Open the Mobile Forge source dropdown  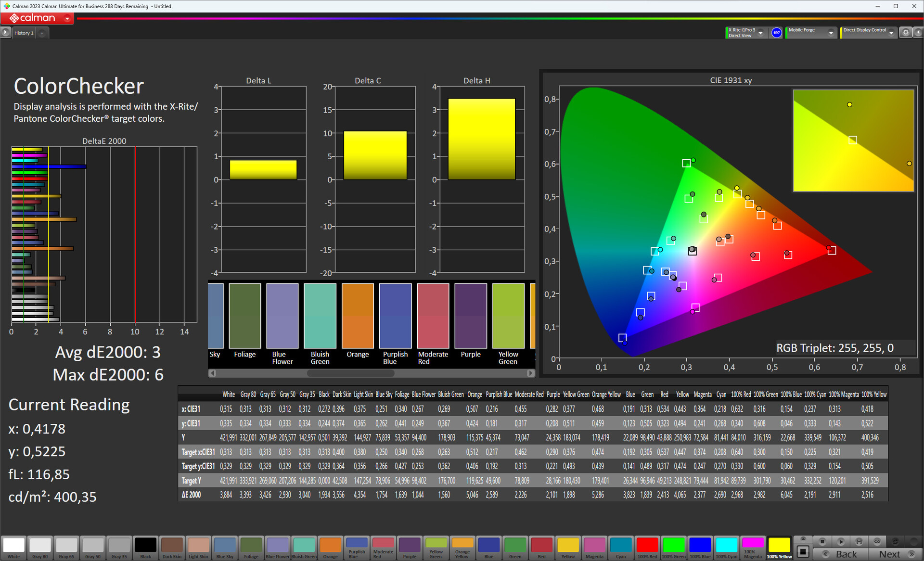[831, 33]
